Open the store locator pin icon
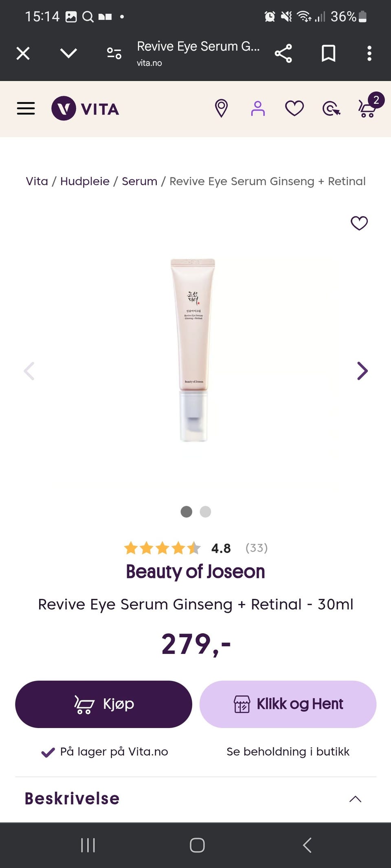Viewport: 391px width, 868px height. click(x=221, y=109)
